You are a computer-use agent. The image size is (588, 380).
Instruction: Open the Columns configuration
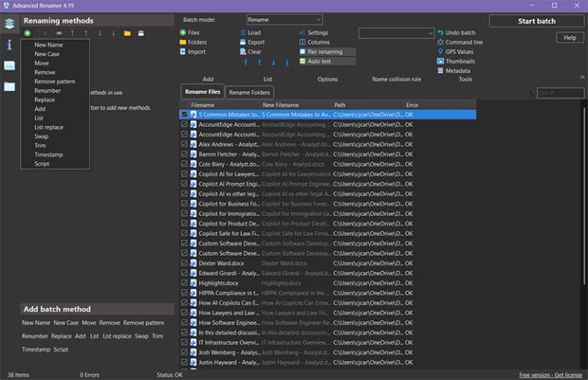point(314,42)
